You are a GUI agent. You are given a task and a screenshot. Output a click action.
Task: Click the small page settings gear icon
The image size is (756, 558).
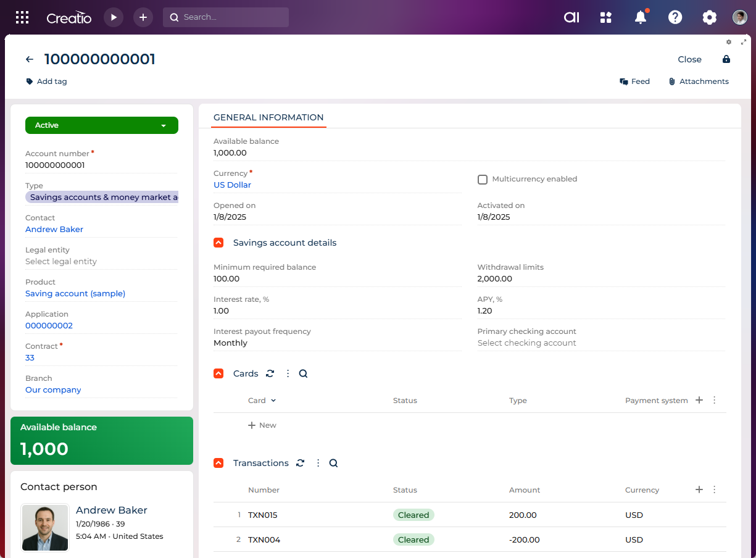tap(729, 42)
